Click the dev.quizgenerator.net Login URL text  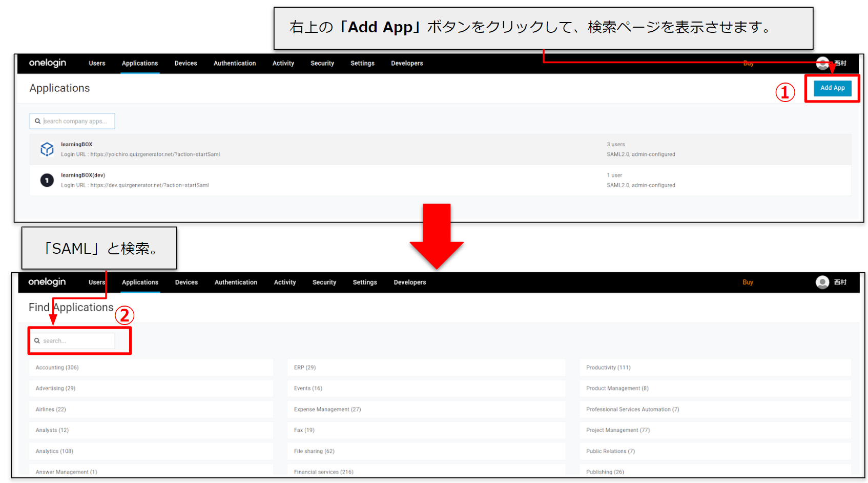pos(135,185)
